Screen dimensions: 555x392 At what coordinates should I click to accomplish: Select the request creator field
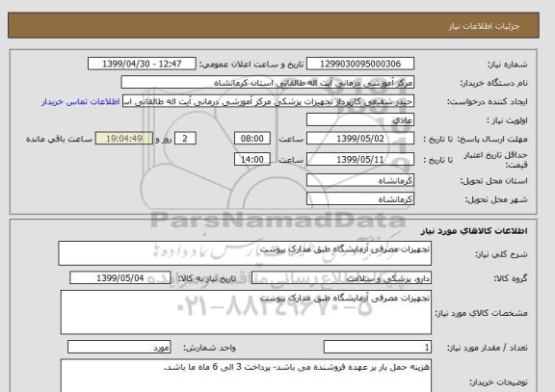click(x=268, y=101)
